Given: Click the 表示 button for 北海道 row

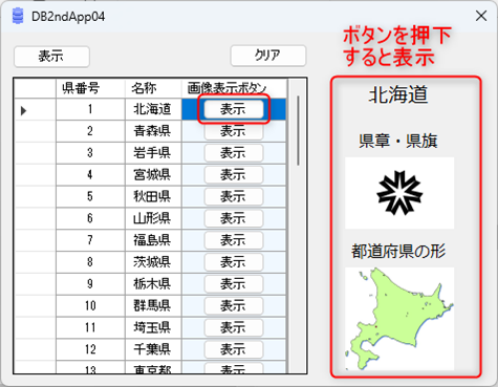Looking at the screenshot, I should click(233, 109).
